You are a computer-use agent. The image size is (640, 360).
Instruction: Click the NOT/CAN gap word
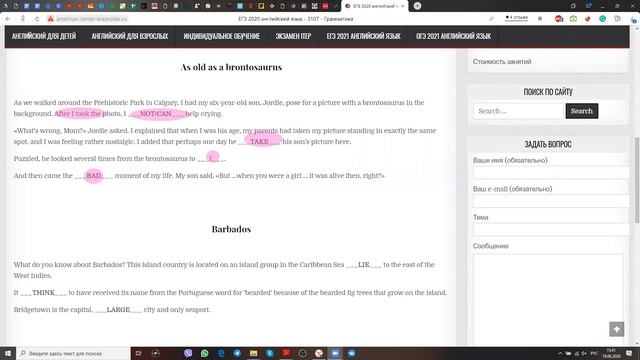(x=156, y=114)
